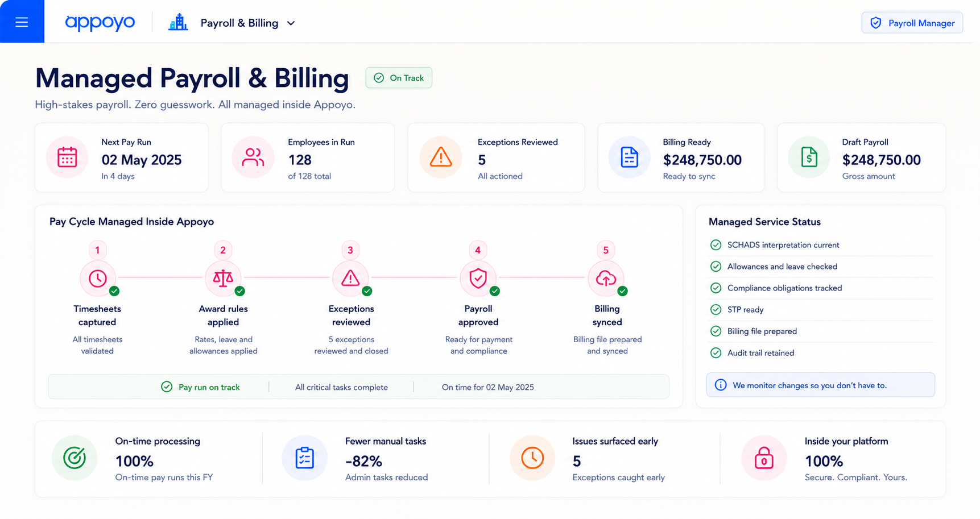Click the Inside your platform lock icon
Screen dimensions: 980x519
(764, 458)
